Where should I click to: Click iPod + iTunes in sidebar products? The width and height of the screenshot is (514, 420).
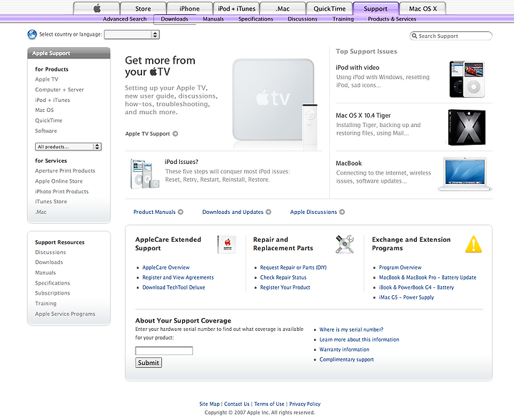pos(52,100)
